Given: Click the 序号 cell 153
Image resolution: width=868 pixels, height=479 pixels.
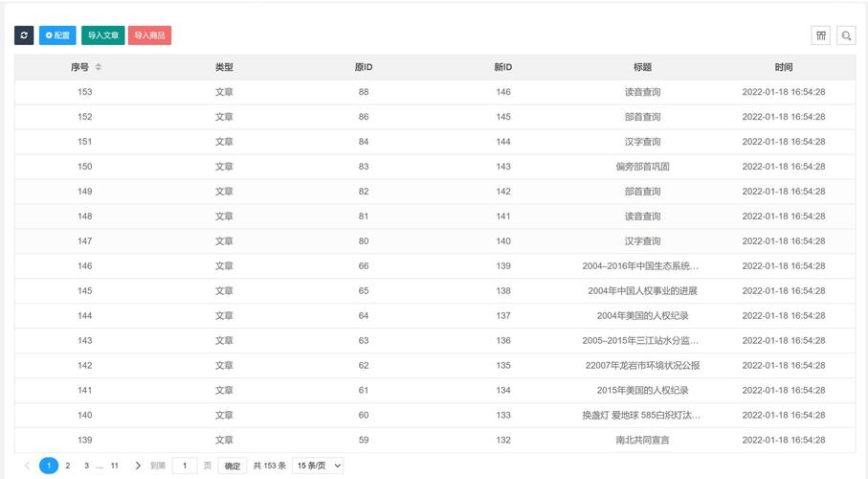Looking at the screenshot, I should click(85, 92).
